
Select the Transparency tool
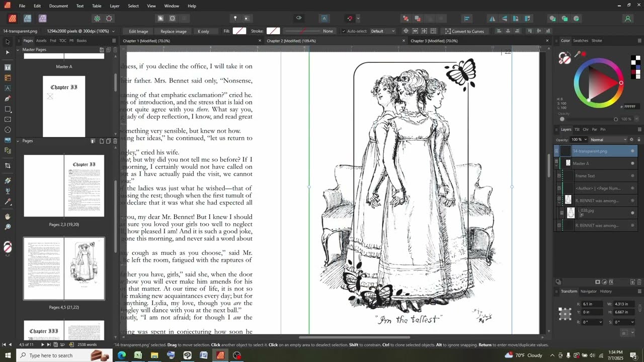point(8,191)
